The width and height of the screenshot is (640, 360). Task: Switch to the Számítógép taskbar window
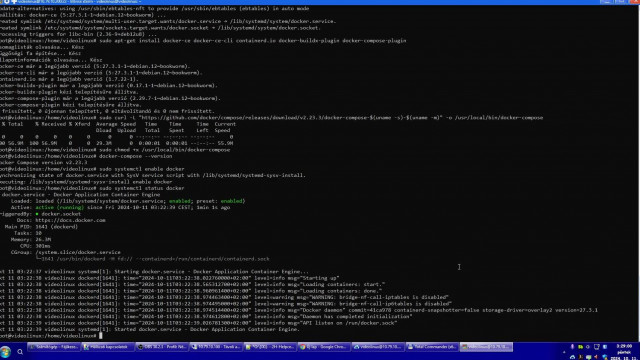click(x=53, y=347)
